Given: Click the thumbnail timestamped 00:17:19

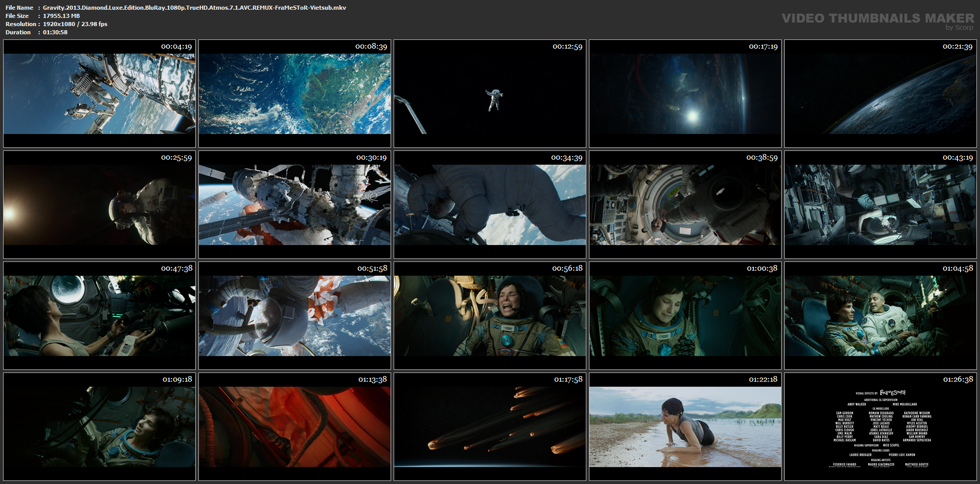Looking at the screenshot, I should pos(685,94).
